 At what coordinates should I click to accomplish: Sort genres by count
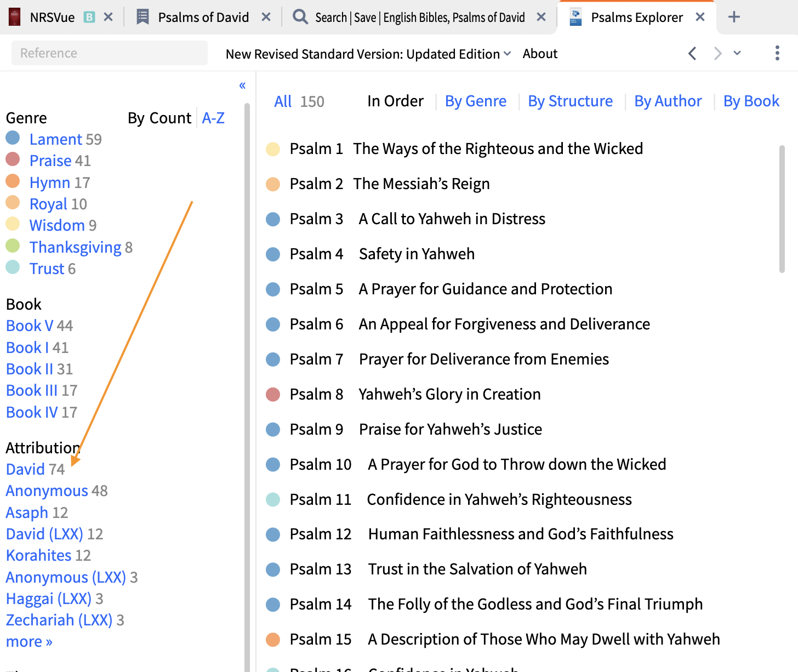coord(159,117)
